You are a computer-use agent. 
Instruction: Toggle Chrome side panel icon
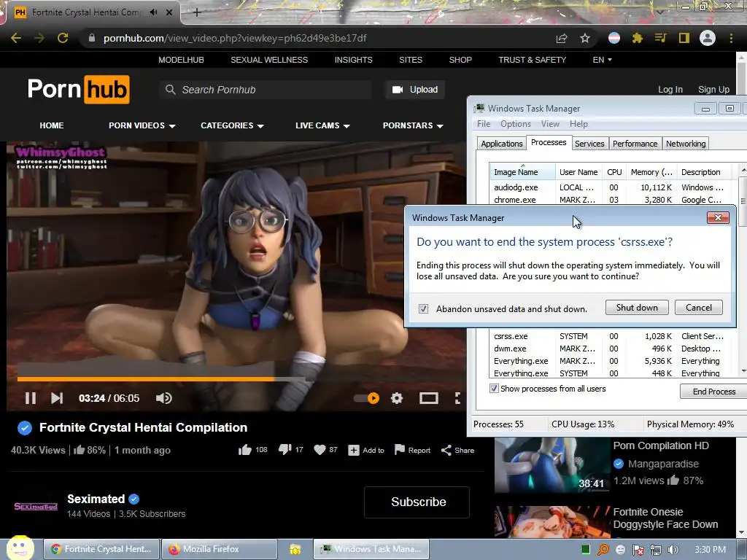[x=684, y=38]
